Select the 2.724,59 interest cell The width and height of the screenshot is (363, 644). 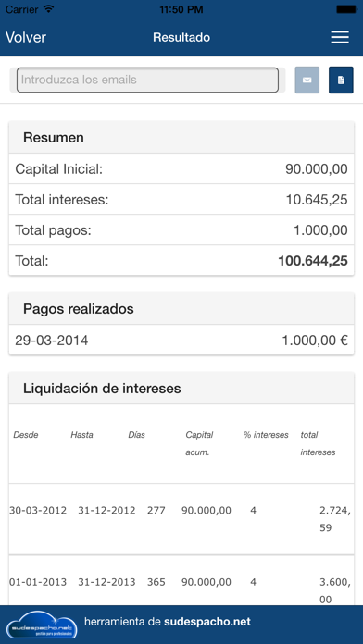point(335,519)
